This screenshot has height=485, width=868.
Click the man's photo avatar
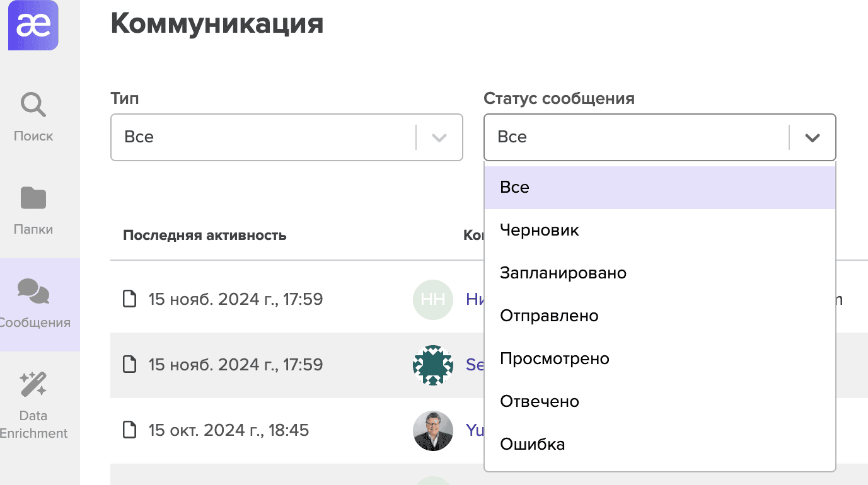click(432, 430)
